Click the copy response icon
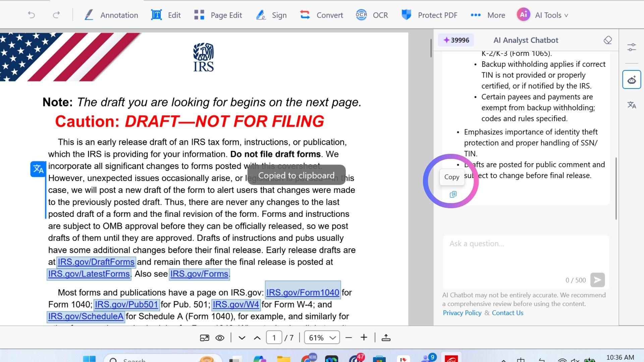The width and height of the screenshot is (644, 362). 453,194
